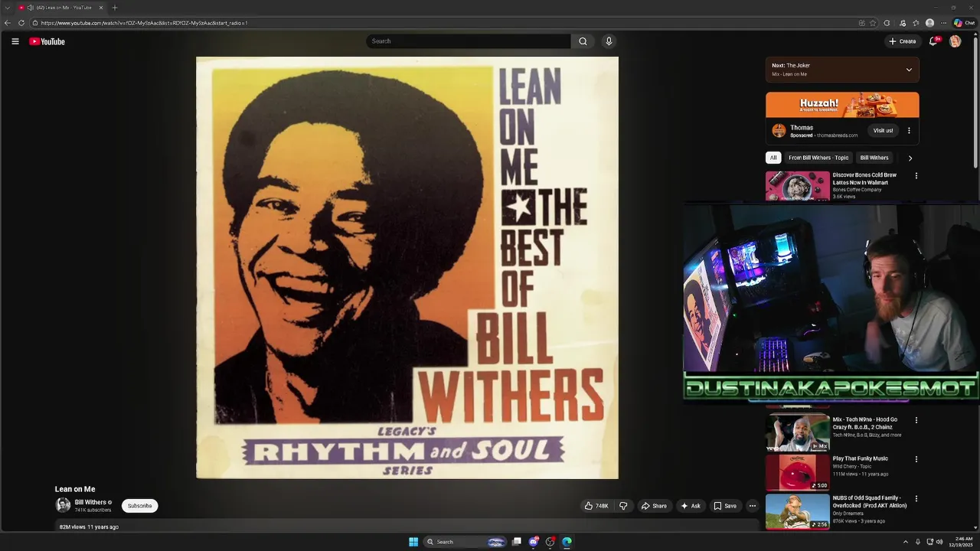Viewport: 980px width, 551px height.
Task: Show hidden system tray icons chevron
Action: [905, 542]
